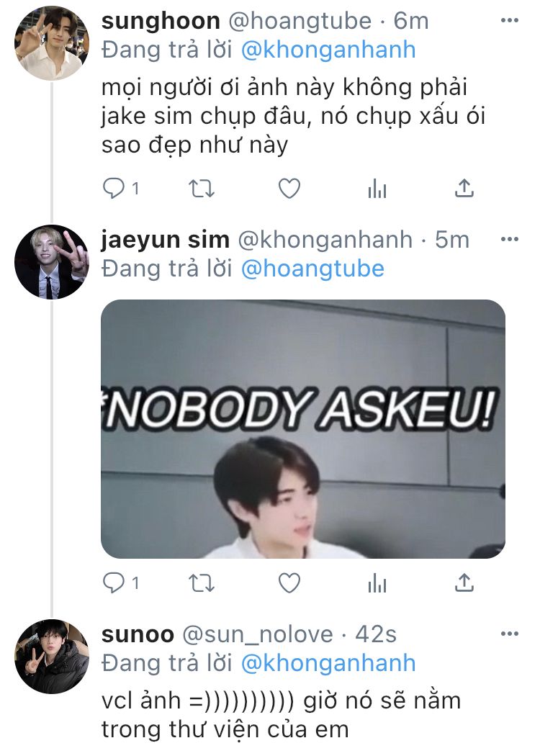This screenshot has width=540, height=756.
Task: Retweet sunghoon's tweet
Action: (x=201, y=189)
